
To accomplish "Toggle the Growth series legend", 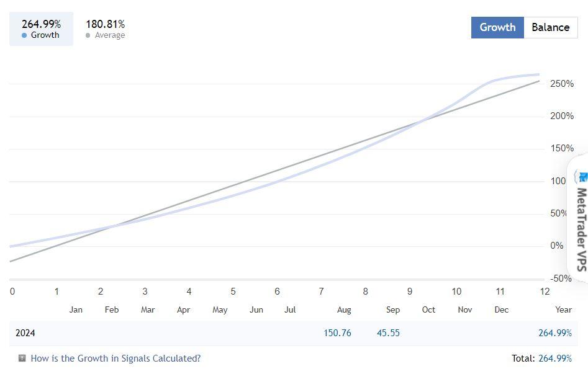I will pyautogui.click(x=41, y=29).
